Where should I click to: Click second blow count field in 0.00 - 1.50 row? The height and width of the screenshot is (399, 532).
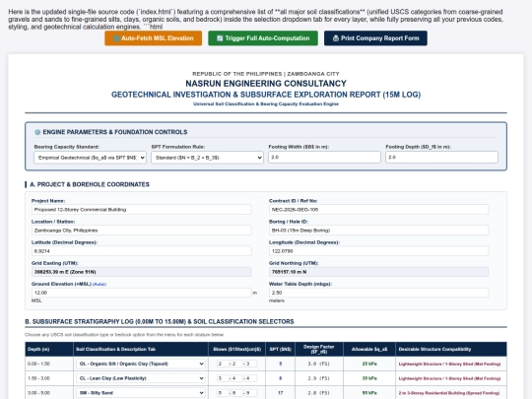click(x=237, y=364)
